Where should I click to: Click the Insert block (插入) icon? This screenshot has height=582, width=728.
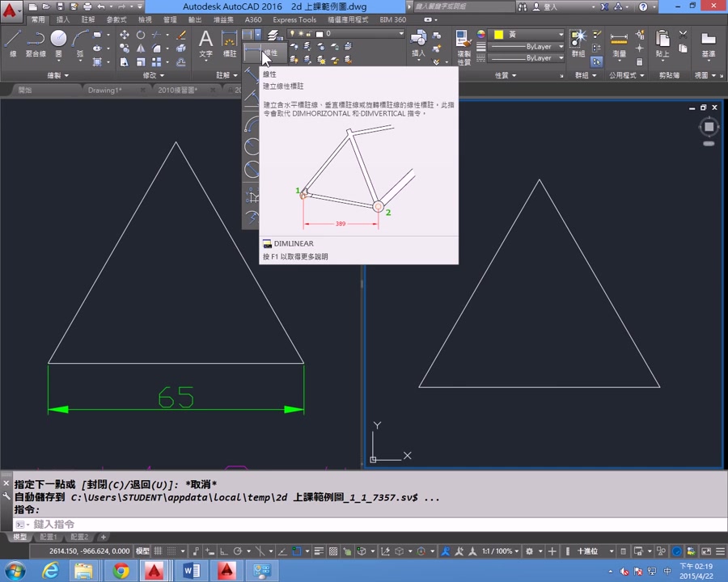(418, 43)
